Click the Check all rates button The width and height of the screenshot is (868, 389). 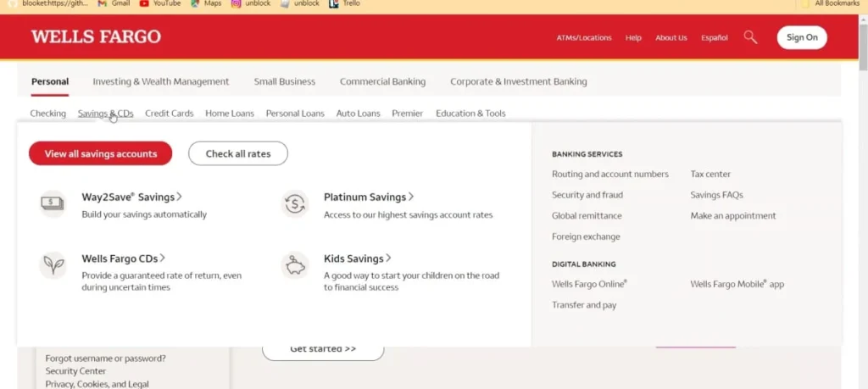tap(238, 153)
